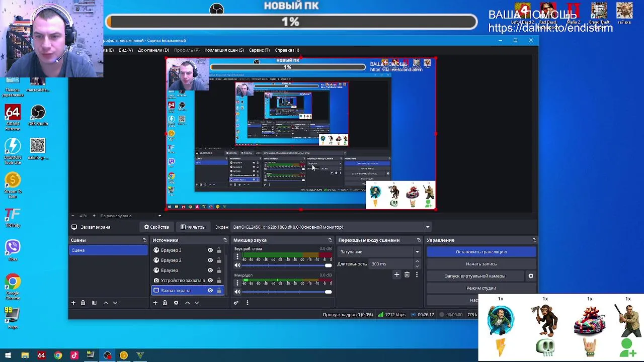Open Фильтры for selected source
The image size is (644, 362).
193,227
